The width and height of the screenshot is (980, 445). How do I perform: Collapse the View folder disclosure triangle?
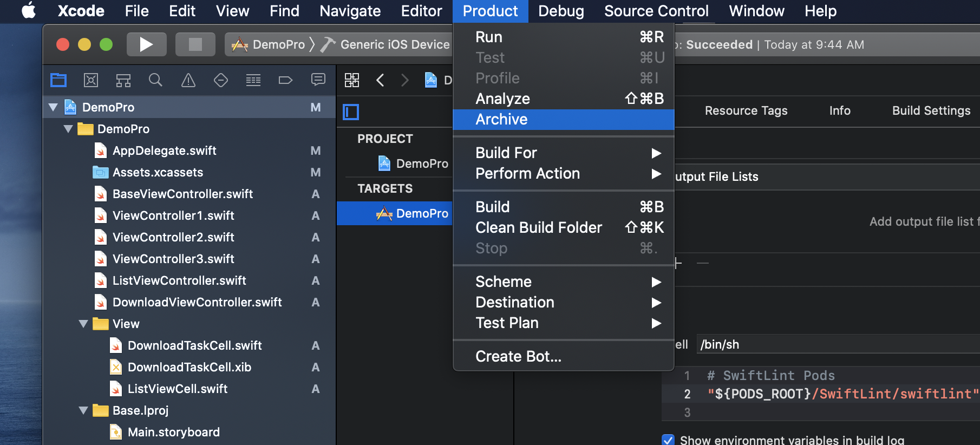(83, 324)
